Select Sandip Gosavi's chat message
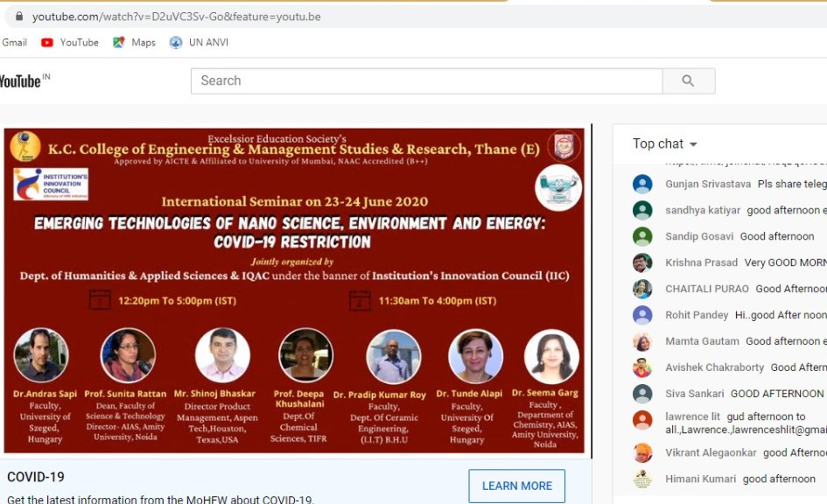The image size is (827, 504). coord(777,236)
